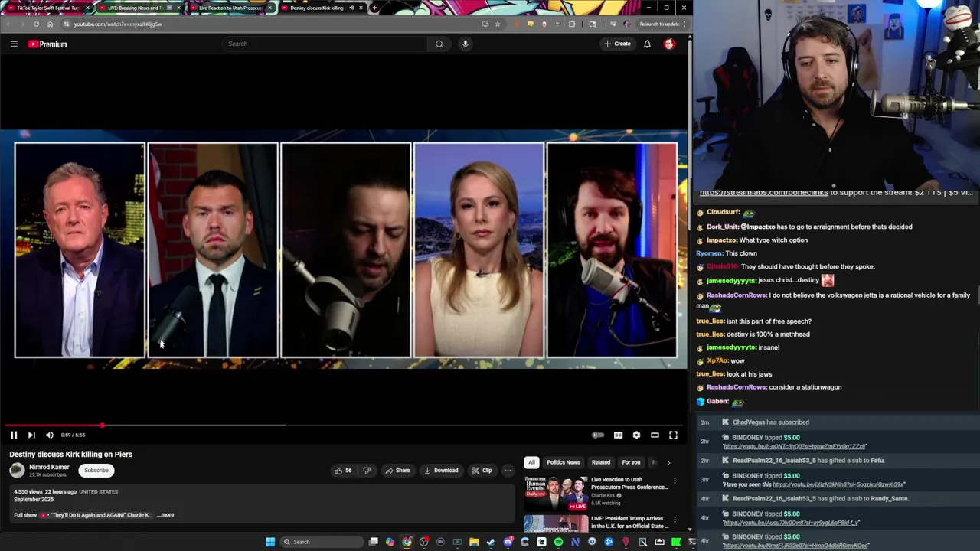The image size is (980, 551).
Task: Toggle the autoplay switch in player
Action: [x=598, y=435]
